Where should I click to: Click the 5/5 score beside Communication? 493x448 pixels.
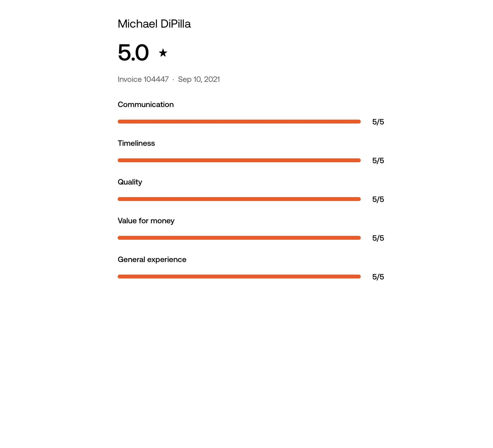[x=378, y=122]
